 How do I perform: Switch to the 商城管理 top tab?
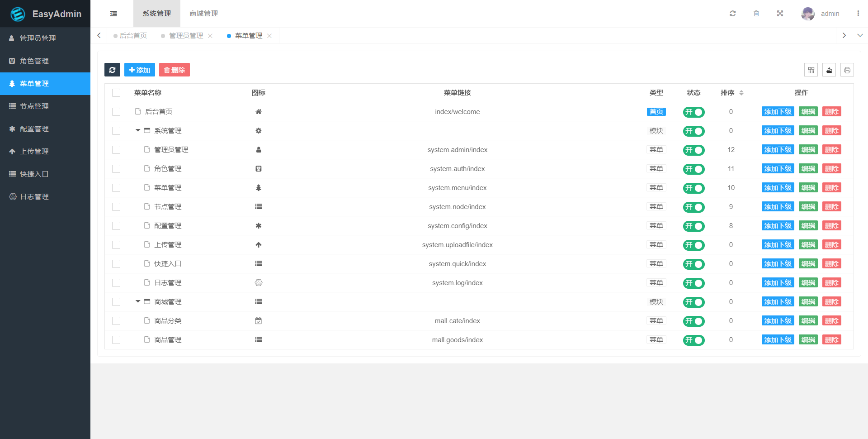(x=203, y=14)
